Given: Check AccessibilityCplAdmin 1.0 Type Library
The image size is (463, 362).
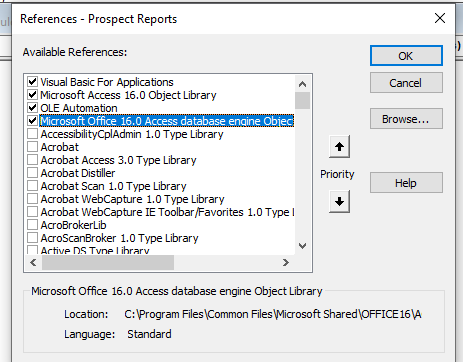Looking at the screenshot, I should point(32,134).
